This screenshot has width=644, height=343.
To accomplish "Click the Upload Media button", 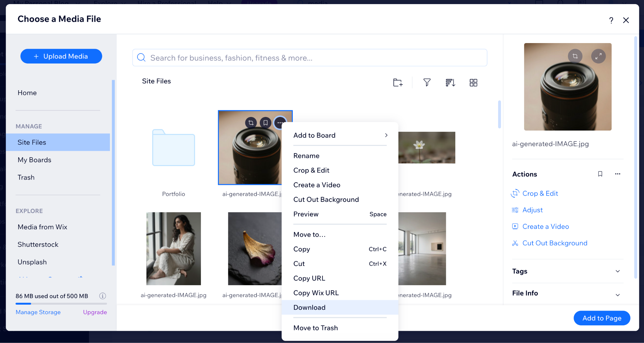I will pos(61,56).
